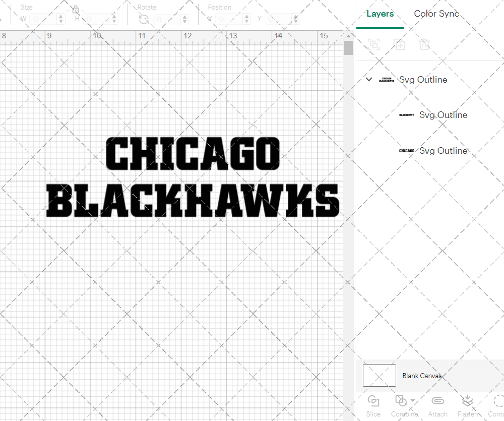The width and height of the screenshot is (504, 421).
Task: Click the Rotate angle input field
Action: coord(167,19)
